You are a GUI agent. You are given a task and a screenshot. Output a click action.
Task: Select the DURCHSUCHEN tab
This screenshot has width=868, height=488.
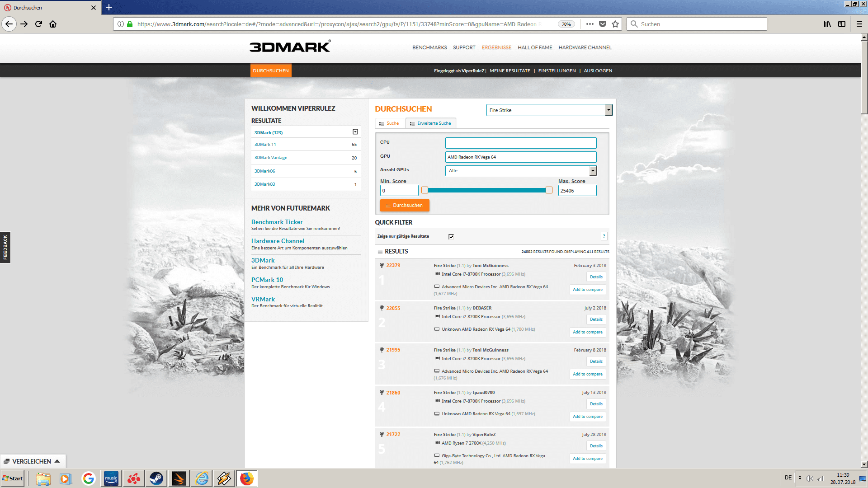(x=271, y=70)
